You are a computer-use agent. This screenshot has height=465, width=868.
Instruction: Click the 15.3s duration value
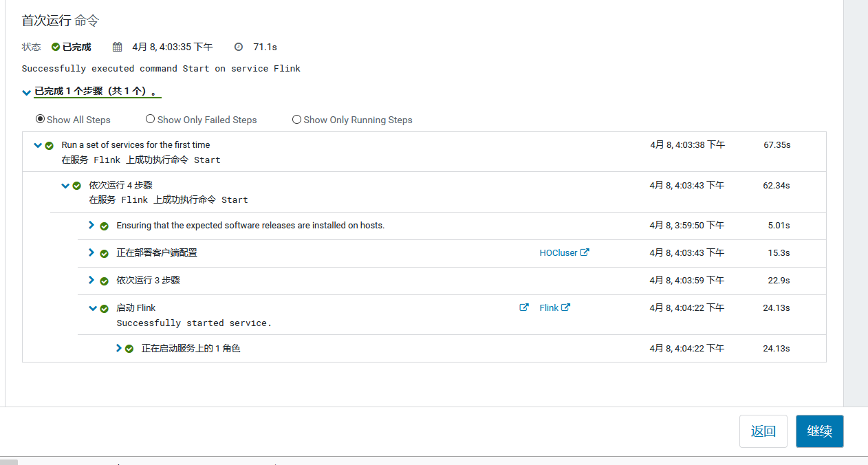point(779,253)
